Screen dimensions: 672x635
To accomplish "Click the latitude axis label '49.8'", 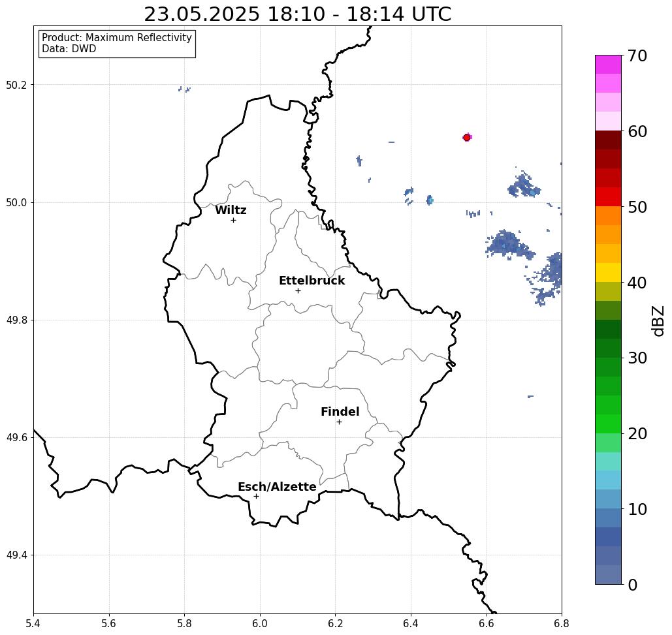I will (16, 320).
